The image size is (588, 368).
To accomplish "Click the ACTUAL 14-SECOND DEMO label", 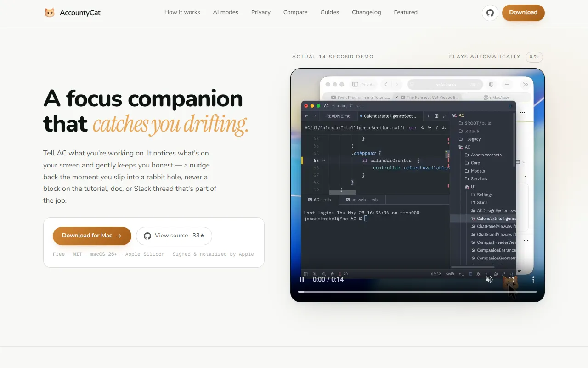I will pyautogui.click(x=333, y=57).
